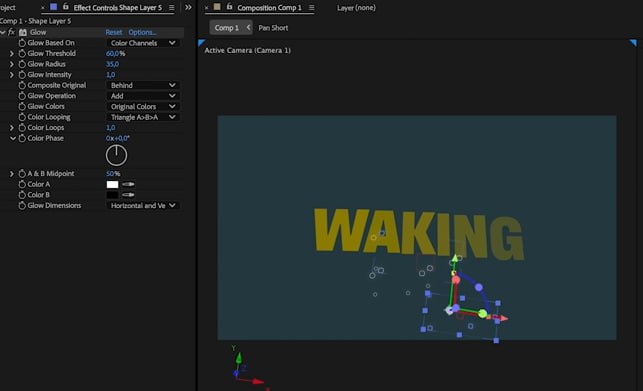Click the Glow effect preset icon
Screen dimensions: 643x391
[x=23, y=32]
